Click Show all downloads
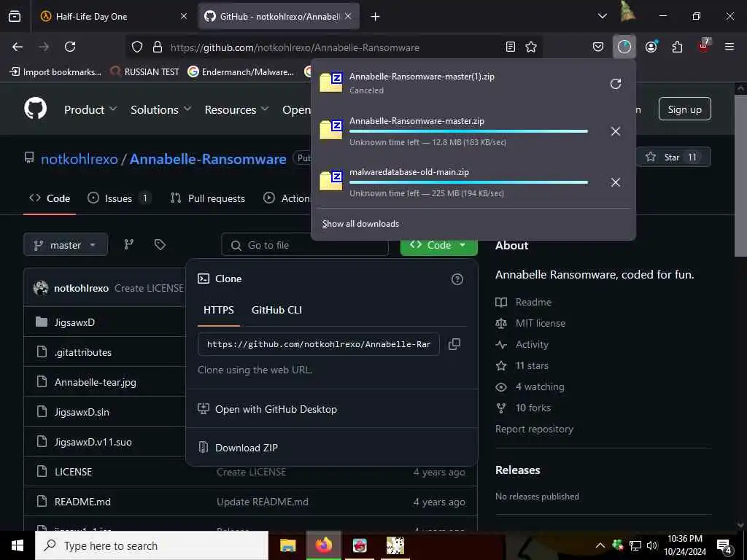This screenshot has height=560, width=747. (x=360, y=224)
